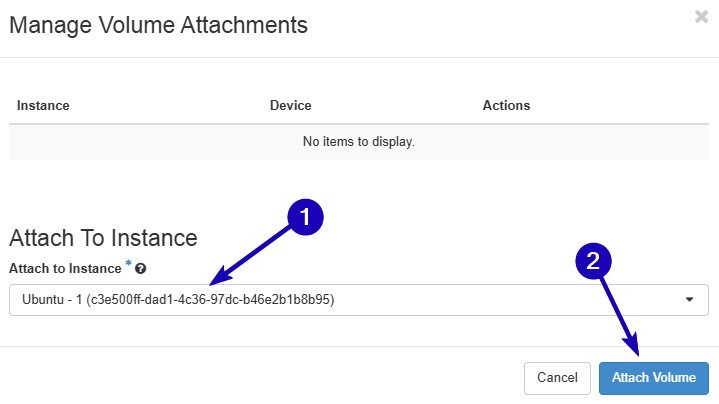
Task: Click the numbered circle marker 2
Action: click(593, 261)
